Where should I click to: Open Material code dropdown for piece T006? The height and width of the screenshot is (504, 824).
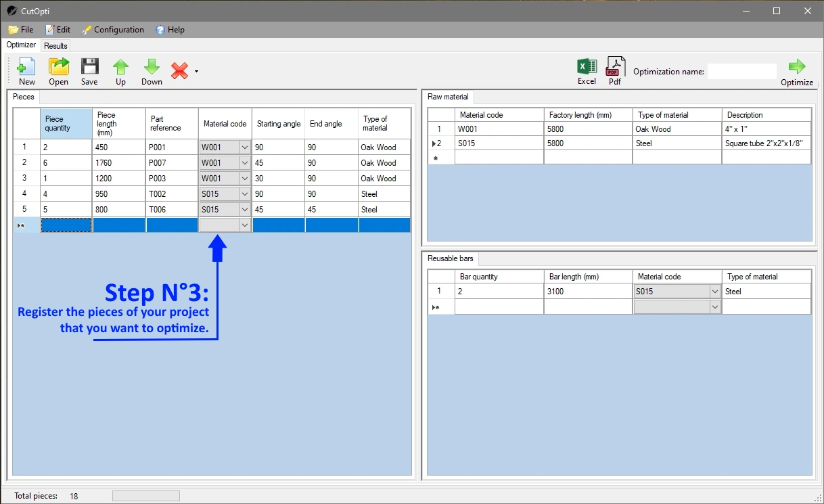[245, 210]
